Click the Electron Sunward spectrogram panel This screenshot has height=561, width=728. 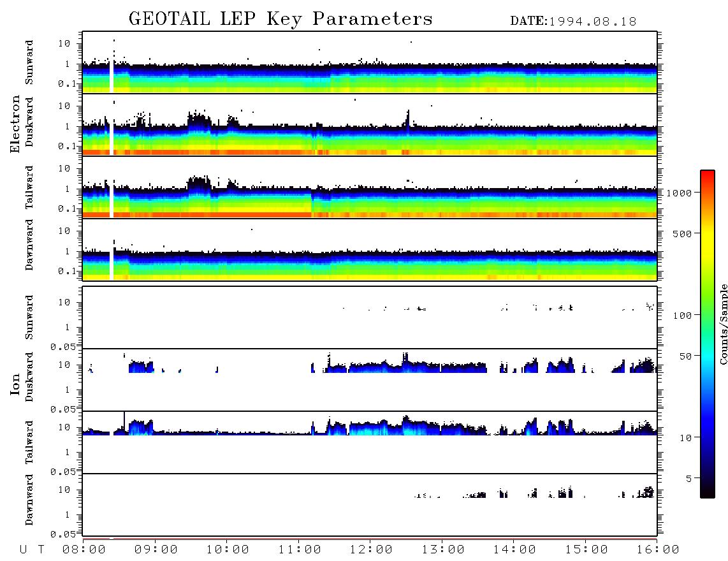[370, 62]
